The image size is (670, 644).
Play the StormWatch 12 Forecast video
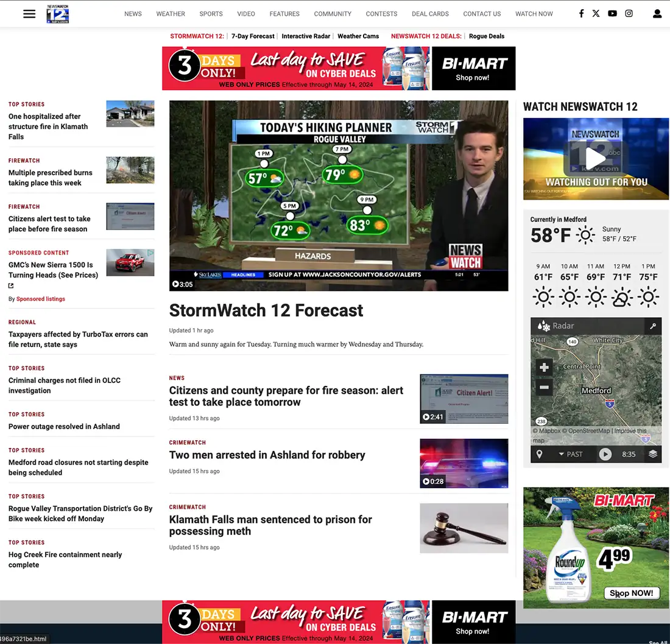coord(339,195)
